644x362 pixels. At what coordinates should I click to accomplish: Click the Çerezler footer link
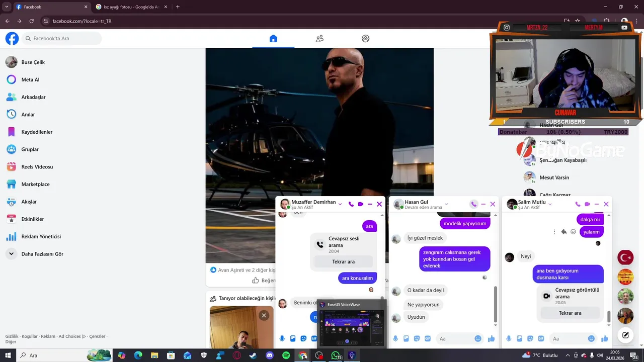(97, 336)
